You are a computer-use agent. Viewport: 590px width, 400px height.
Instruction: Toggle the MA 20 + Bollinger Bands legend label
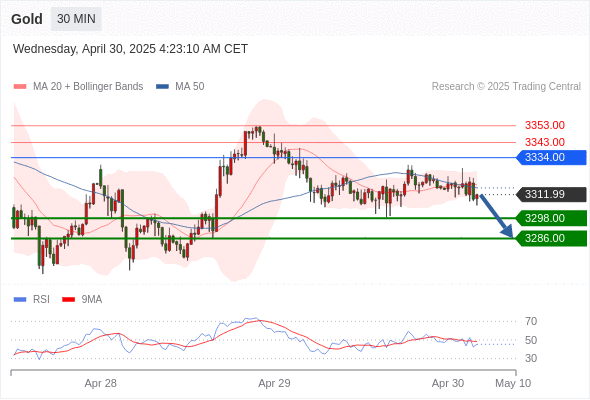88,87
